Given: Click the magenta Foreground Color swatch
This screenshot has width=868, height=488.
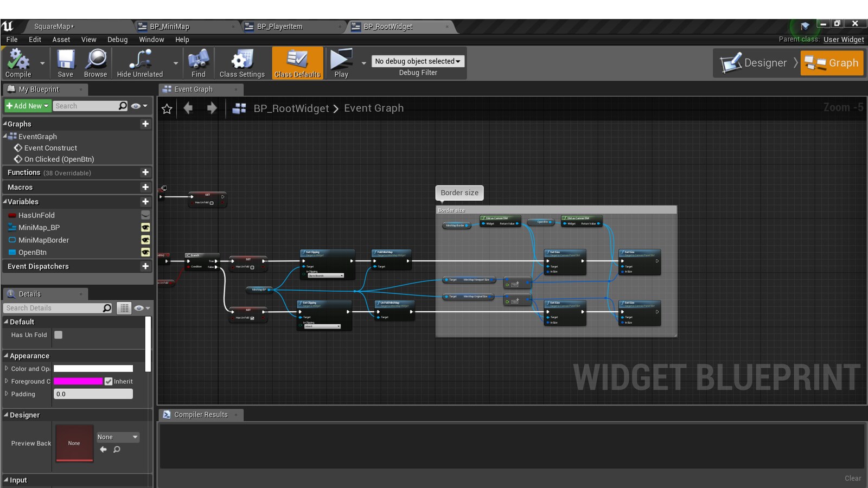Looking at the screenshot, I should pyautogui.click(x=78, y=381).
